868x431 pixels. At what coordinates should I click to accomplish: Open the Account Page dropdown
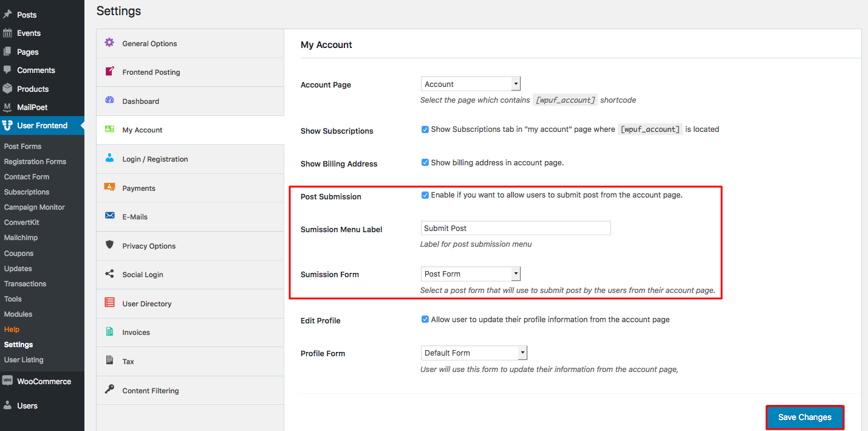click(x=471, y=84)
